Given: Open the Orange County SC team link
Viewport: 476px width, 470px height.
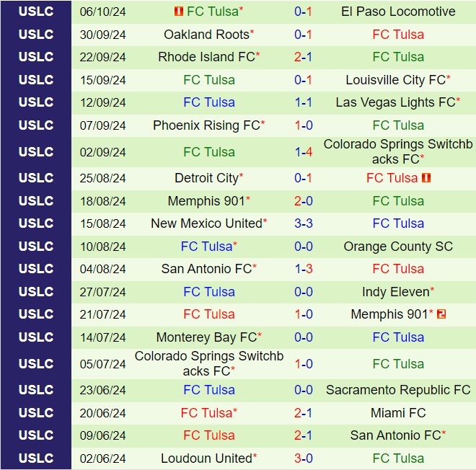Looking at the screenshot, I should click(398, 247).
